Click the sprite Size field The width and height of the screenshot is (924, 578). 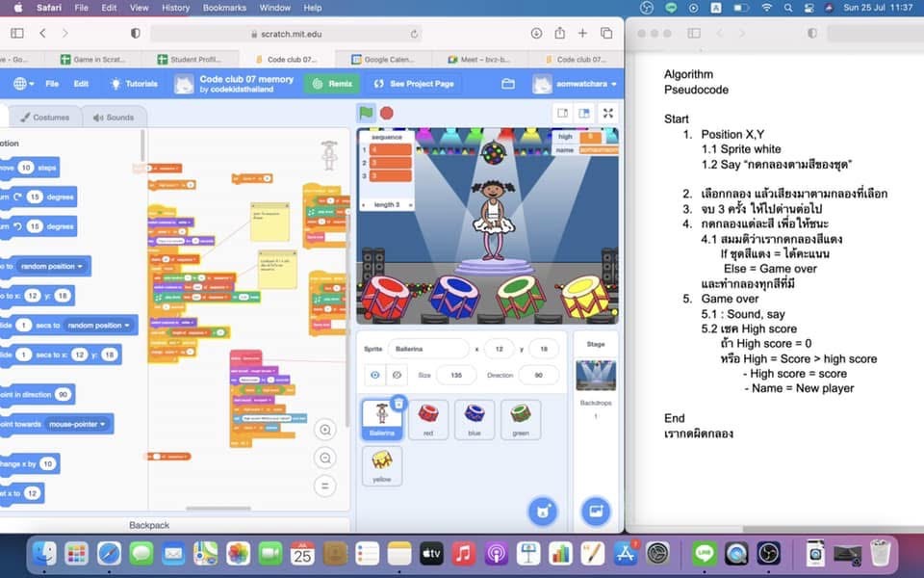click(456, 375)
